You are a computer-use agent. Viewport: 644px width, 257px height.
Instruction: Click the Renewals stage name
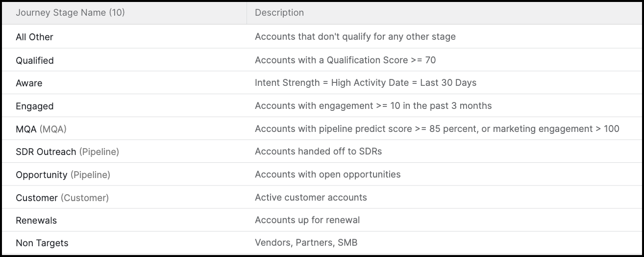click(x=36, y=220)
